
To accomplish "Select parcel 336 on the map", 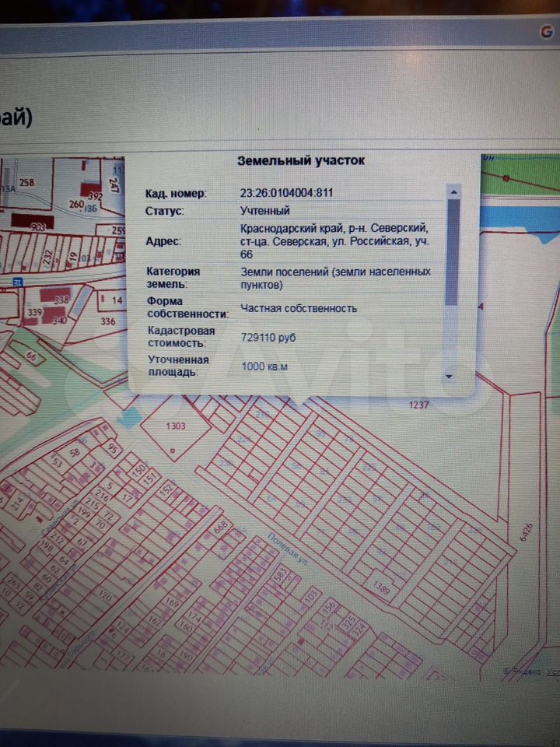I will pyautogui.click(x=108, y=321).
